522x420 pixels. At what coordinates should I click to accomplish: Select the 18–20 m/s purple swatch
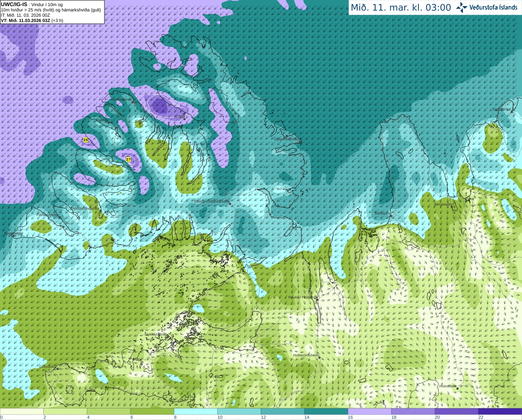[x=413, y=411]
